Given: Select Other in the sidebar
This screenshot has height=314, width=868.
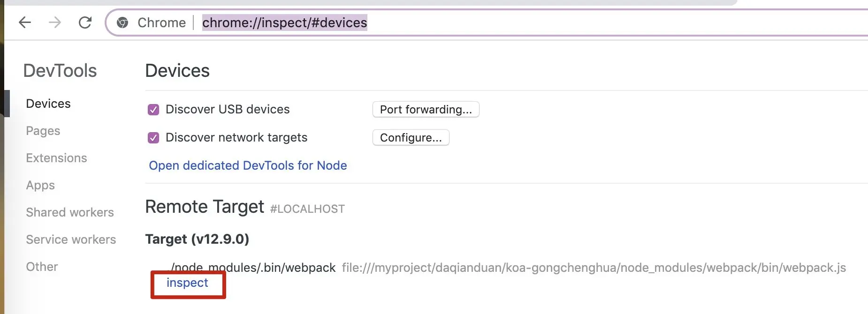Looking at the screenshot, I should 42,267.
